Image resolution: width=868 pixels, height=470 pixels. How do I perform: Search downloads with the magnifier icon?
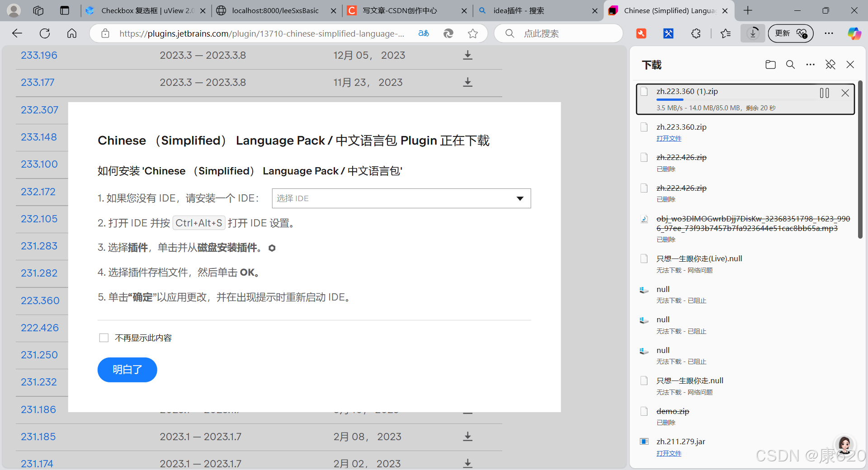pyautogui.click(x=790, y=65)
